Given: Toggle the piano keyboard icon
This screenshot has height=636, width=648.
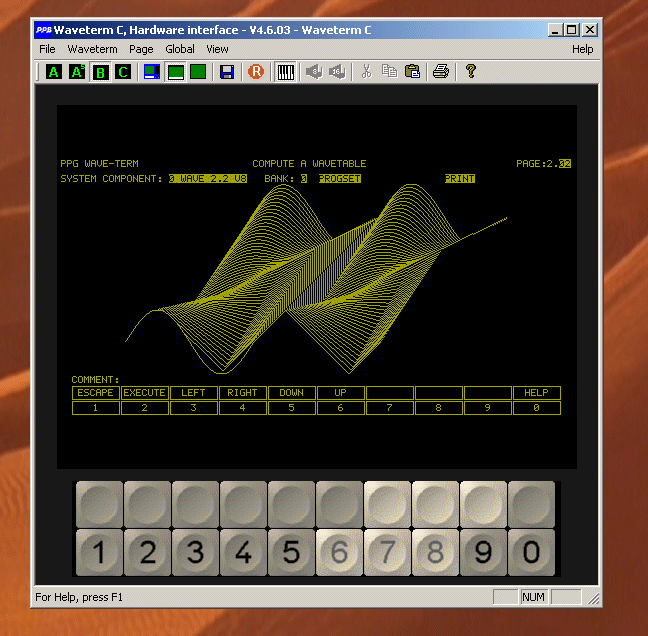Looking at the screenshot, I should point(285,72).
